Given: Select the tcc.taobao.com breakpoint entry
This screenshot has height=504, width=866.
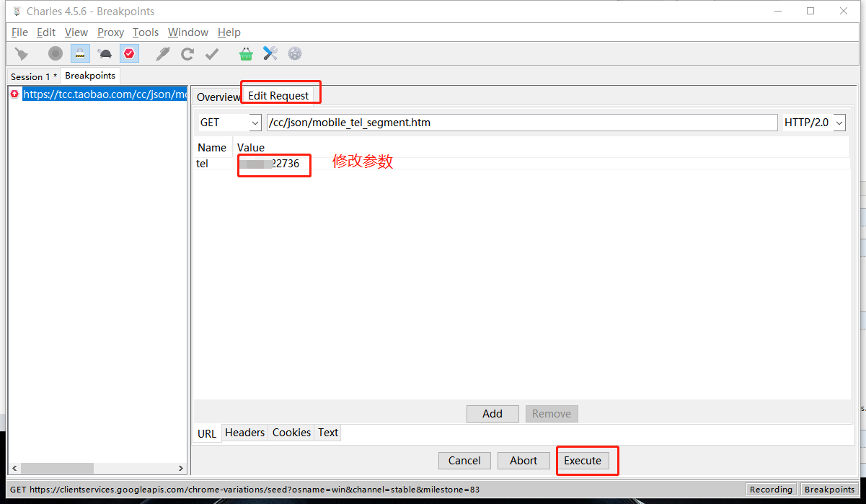Looking at the screenshot, I should [x=105, y=94].
